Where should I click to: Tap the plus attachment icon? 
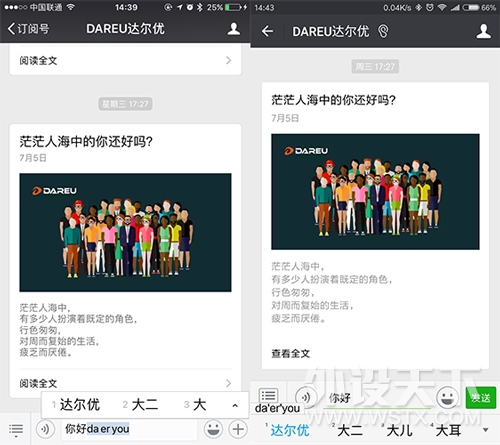tap(238, 429)
